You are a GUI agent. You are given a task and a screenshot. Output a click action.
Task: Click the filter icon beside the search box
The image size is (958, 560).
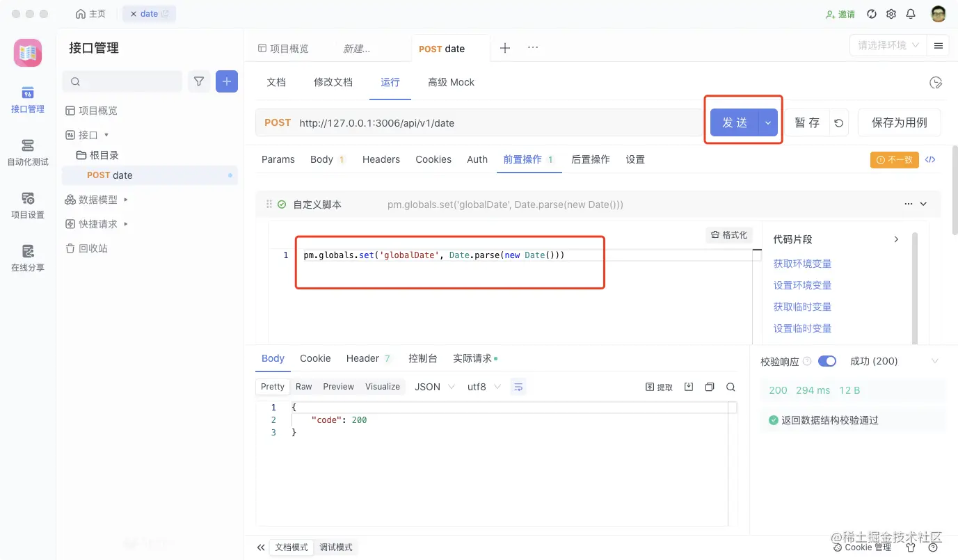(x=198, y=81)
